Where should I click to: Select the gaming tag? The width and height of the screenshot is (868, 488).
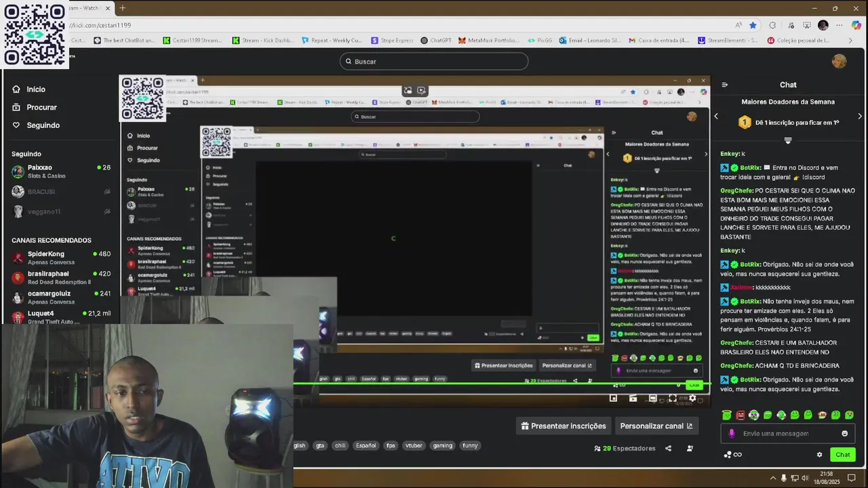coord(442,445)
